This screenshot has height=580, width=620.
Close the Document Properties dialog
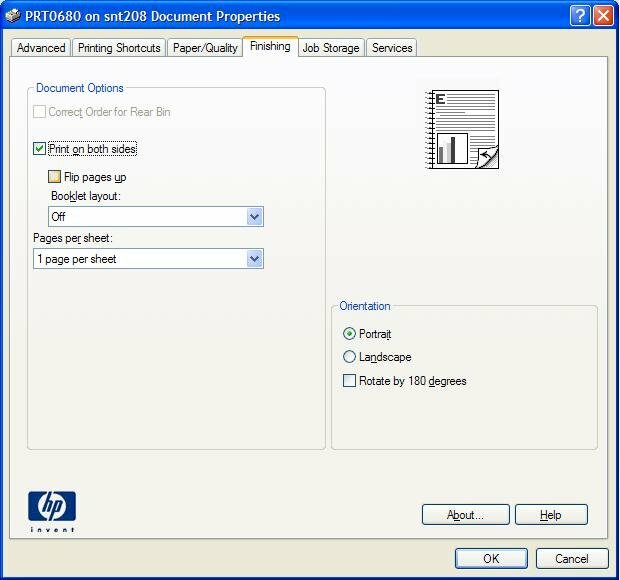(603, 16)
